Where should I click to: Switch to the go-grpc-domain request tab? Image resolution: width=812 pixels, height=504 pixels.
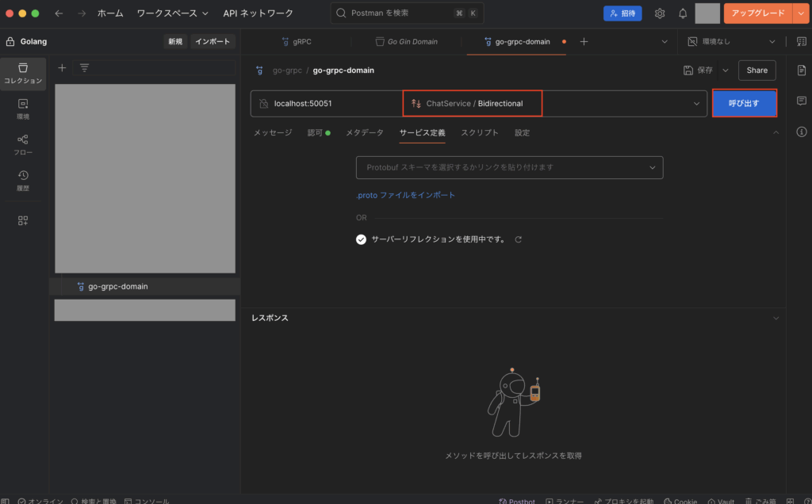517,41
